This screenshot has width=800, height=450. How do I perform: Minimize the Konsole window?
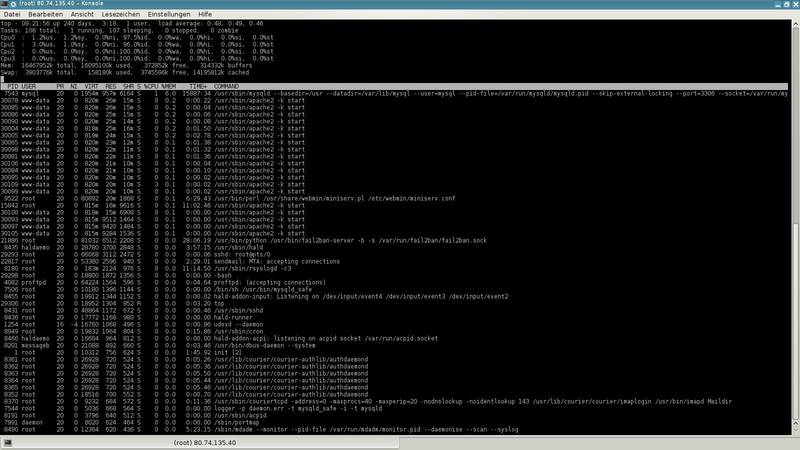(x=778, y=4)
